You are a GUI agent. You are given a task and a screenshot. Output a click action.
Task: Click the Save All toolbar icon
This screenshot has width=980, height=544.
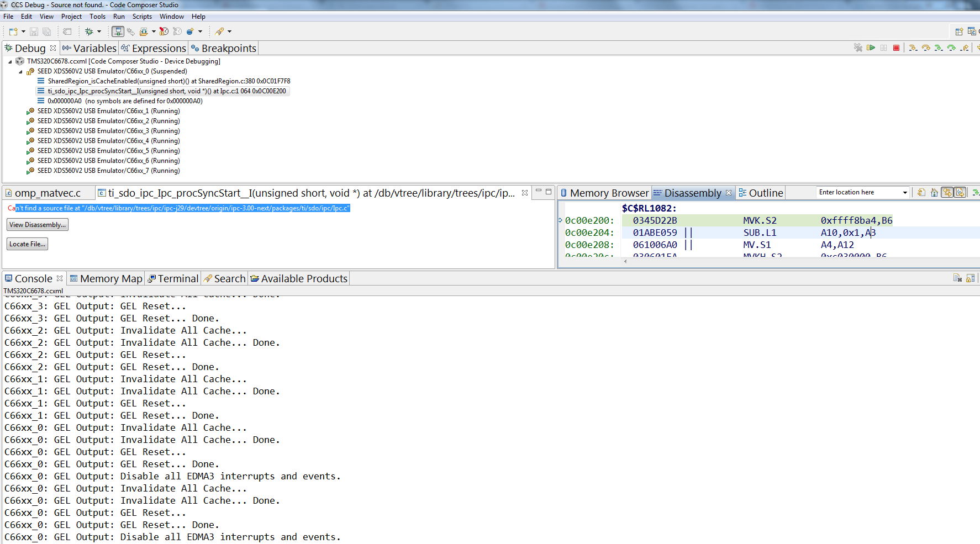tap(47, 31)
